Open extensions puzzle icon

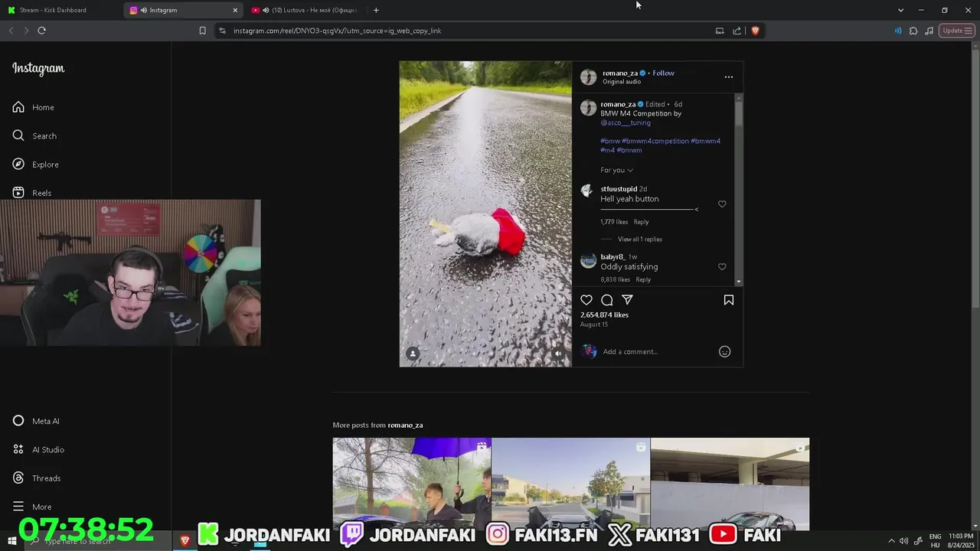click(x=913, y=31)
